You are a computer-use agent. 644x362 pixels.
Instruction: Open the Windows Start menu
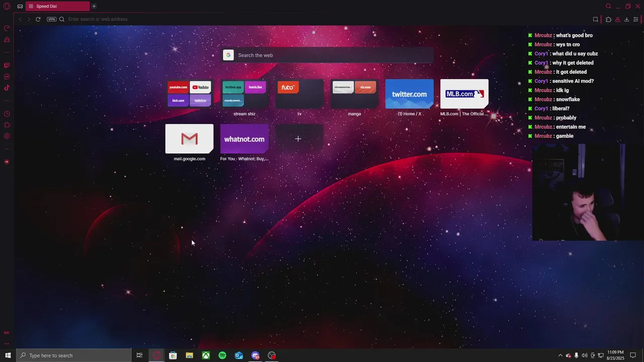(x=8, y=355)
